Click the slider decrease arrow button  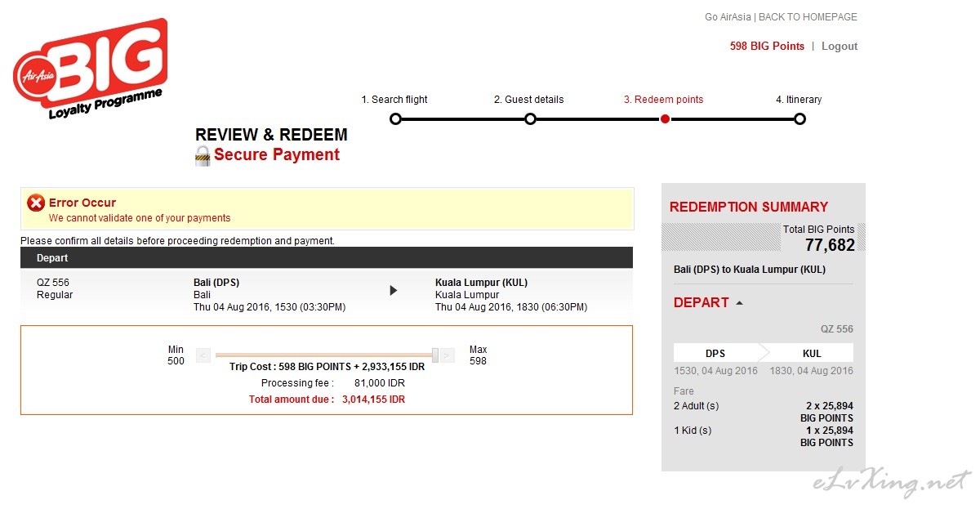(203, 355)
